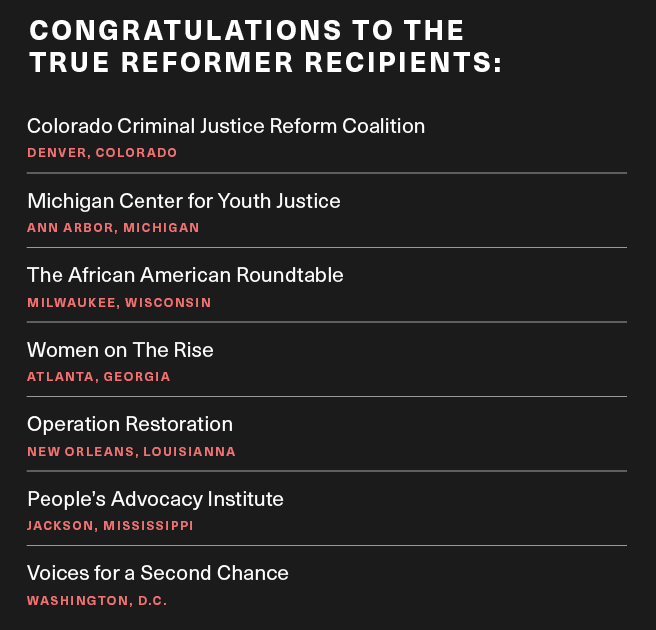
Task: Open the Women on The Rise entry
Action: [x=120, y=350]
